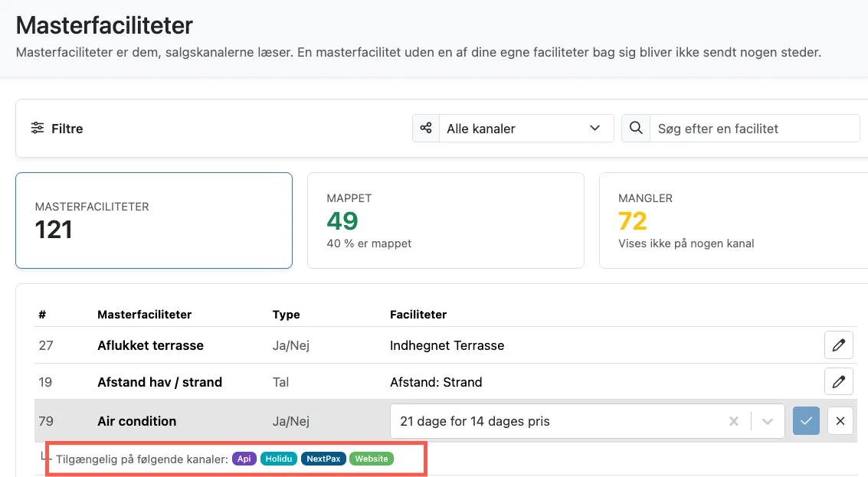
Task: Click the Aflukket terrasse name
Action: click(151, 345)
